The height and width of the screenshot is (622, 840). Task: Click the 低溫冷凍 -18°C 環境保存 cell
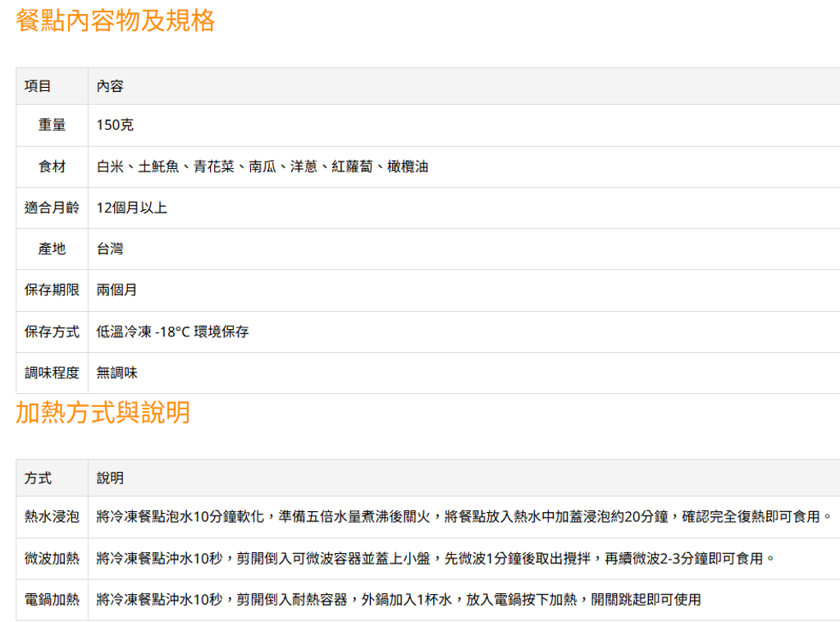(172, 331)
